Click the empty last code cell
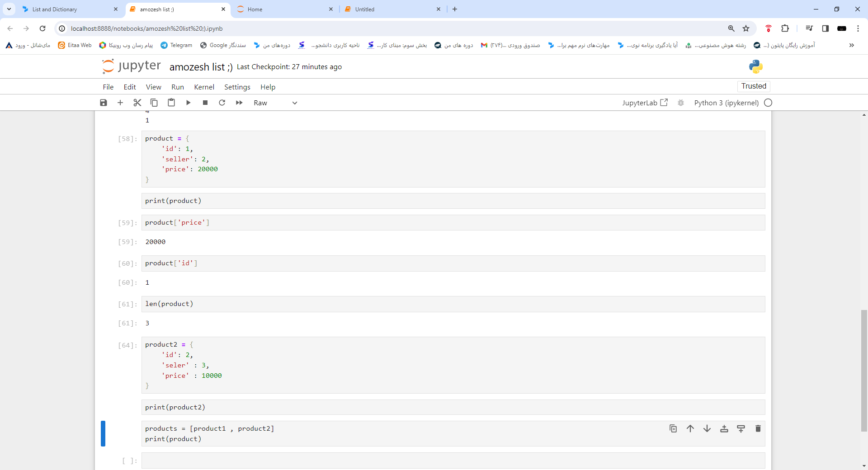The height and width of the screenshot is (470, 868). click(x=453, y=461)
